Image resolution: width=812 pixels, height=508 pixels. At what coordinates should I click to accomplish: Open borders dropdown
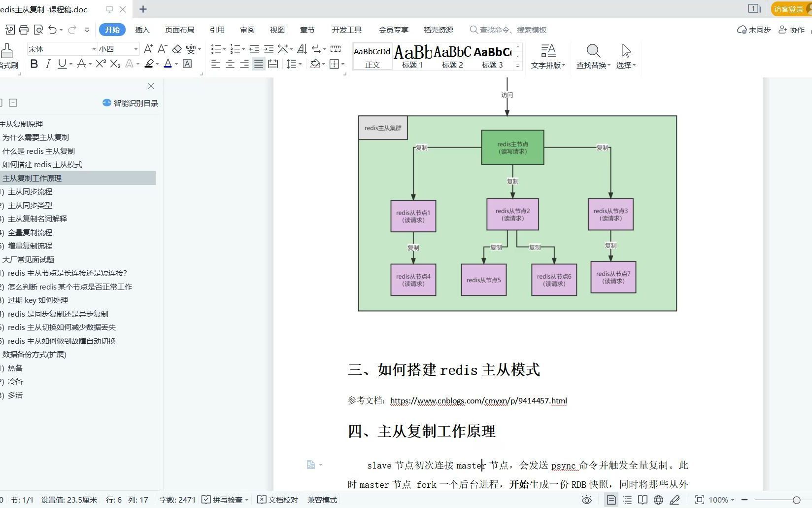click(x=342, y=64)
